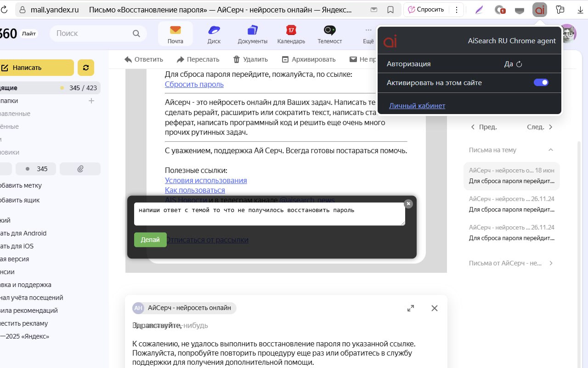Open Входящие folder with 345 / 423
The height and width of the screenshot is (368, 588).
[49, 88]
